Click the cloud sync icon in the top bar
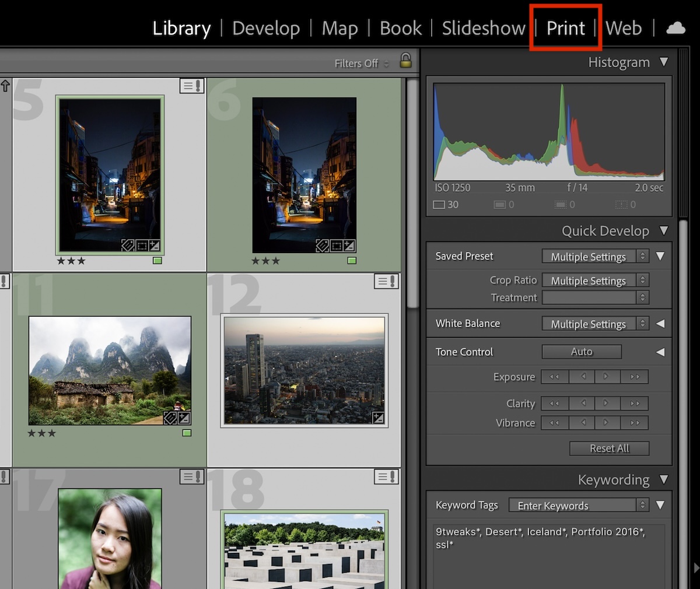This screenshot has width=700, height=589. 675,27
